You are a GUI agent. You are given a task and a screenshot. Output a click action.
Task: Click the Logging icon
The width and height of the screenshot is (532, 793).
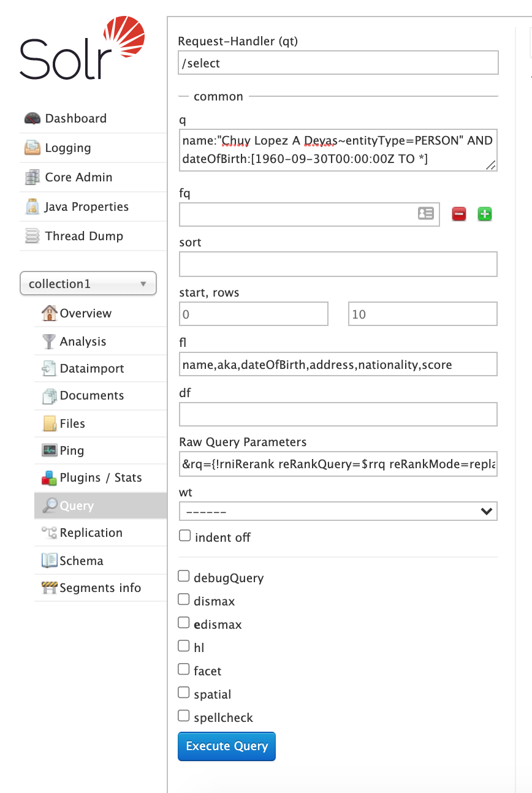(32, 148)
